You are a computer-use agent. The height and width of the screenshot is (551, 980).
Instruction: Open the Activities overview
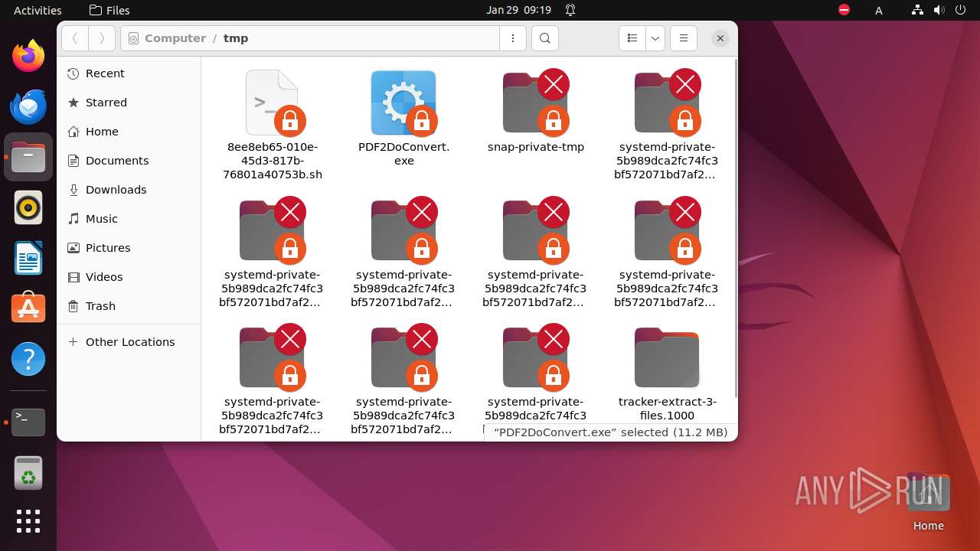coord(38,10)
